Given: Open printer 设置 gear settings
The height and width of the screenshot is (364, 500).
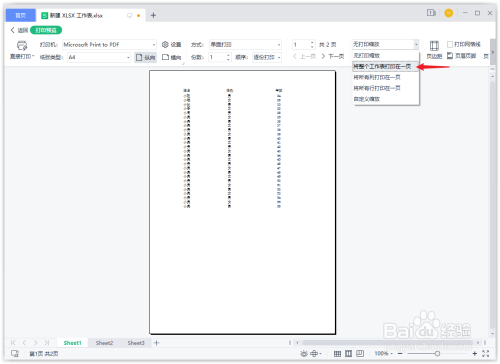Looking at the screenshot, I should click(x=171, y=44).
